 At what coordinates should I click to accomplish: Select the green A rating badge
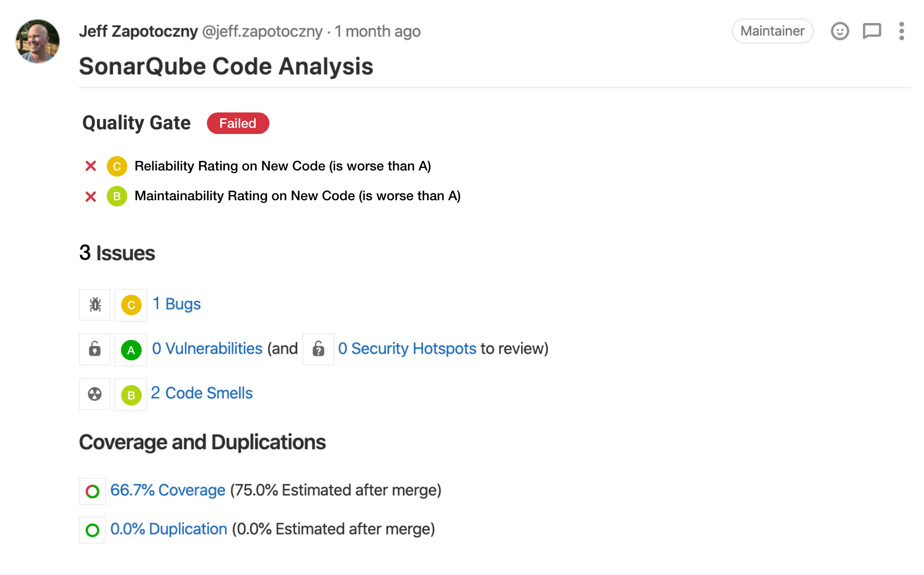click(x=130, y=350)
